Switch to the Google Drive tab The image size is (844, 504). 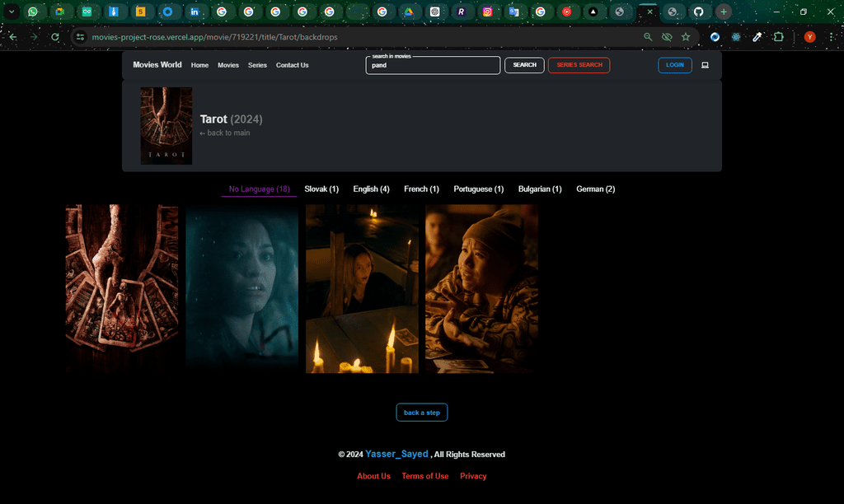(x=409, y=12)
